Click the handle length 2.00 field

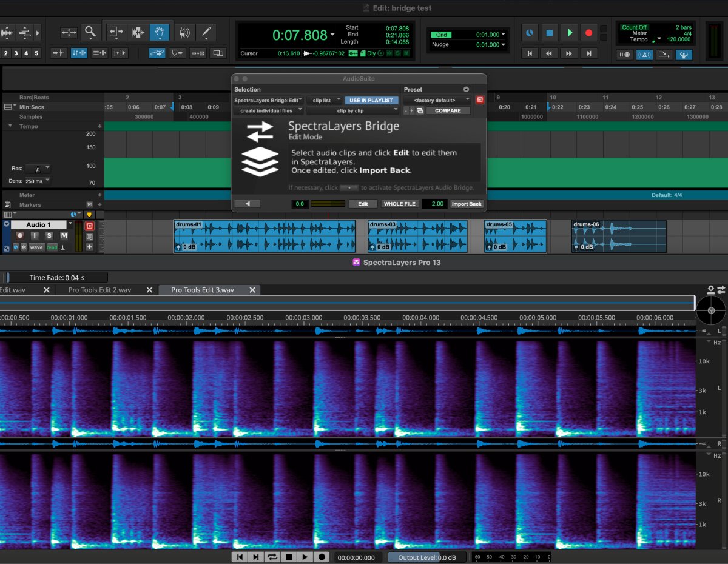[x=434, y=204]
